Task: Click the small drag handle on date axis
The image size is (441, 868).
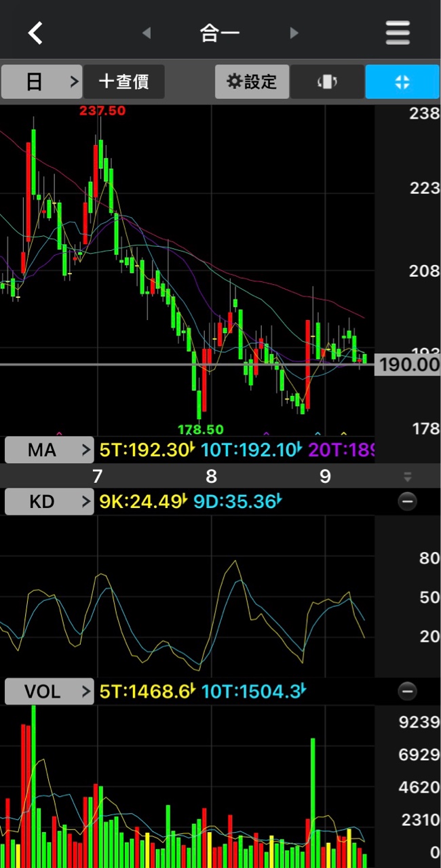Action: pyautogui.click(x=407, y=477)
